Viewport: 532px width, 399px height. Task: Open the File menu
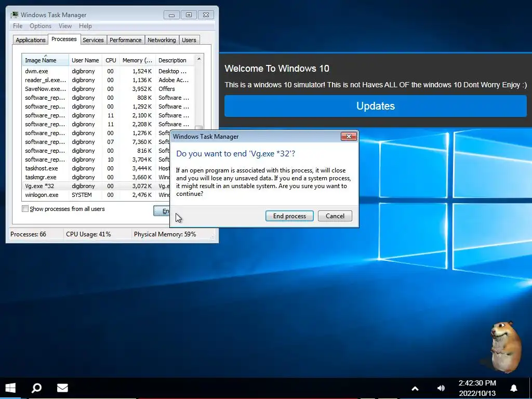click(x=18, y=26)
